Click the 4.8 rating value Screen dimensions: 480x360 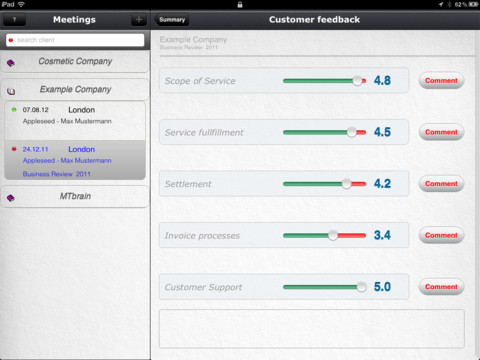pos(382,81)
